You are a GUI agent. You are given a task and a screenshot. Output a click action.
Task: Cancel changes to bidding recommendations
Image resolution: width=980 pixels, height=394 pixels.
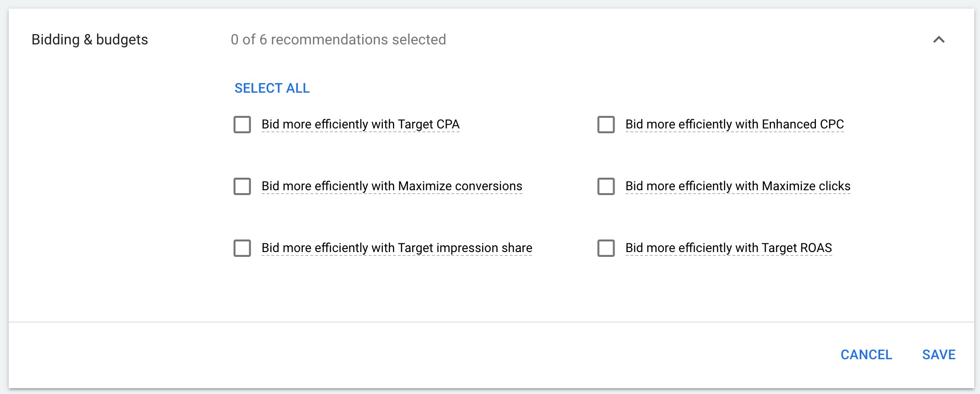coord(867,355)
